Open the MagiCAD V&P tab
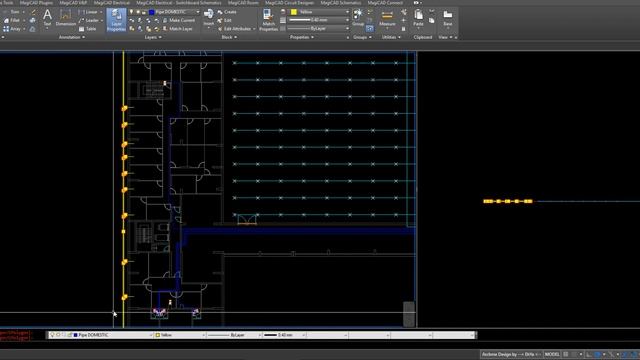Viewport: 640px width, 360px height. tap(73, 2)
